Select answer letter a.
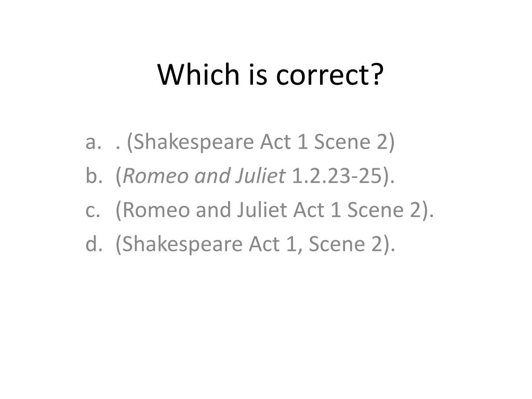The height and width of the screenshot is (399, 532). [94, 143]
